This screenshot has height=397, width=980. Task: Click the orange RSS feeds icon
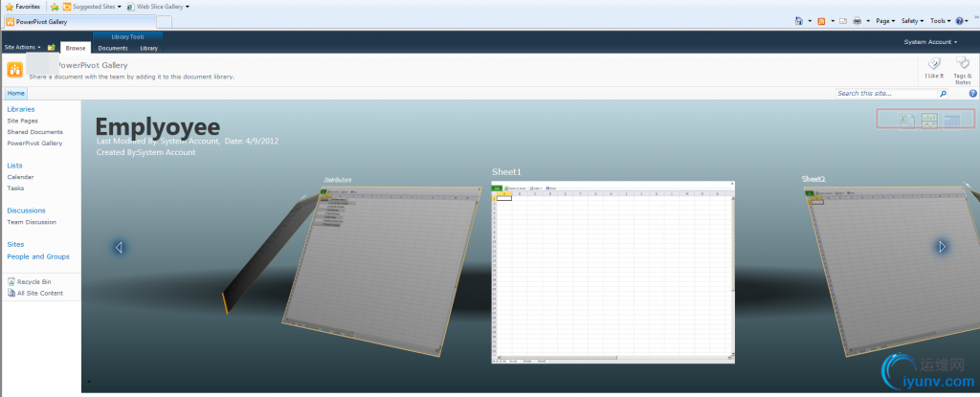coord(821,21)
